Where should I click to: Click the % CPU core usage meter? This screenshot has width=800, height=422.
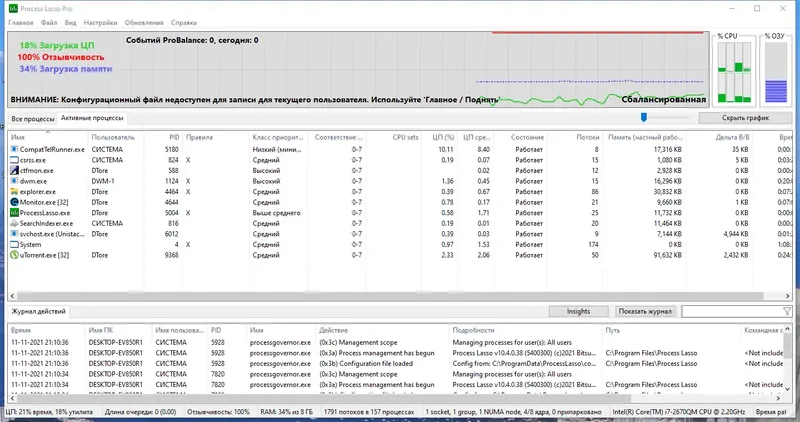(735, 70)
